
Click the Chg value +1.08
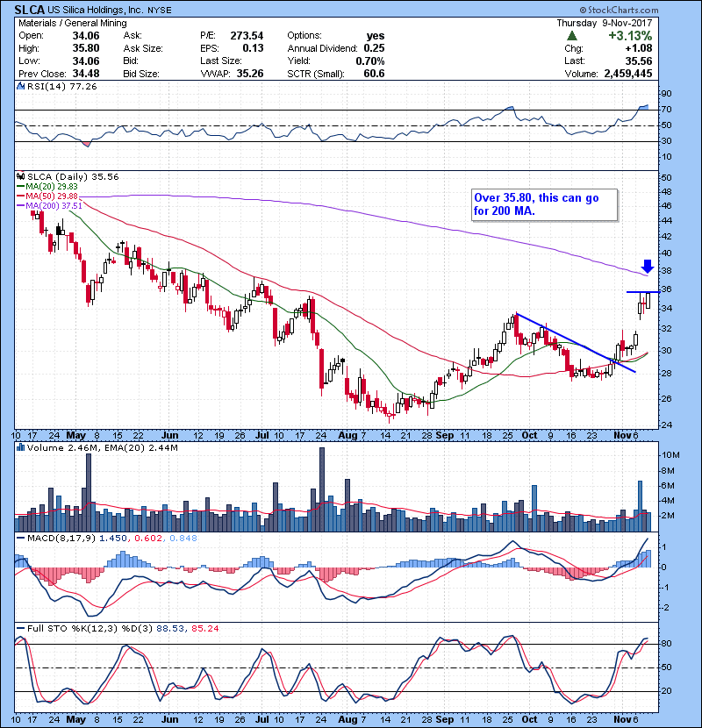[639, 48]
